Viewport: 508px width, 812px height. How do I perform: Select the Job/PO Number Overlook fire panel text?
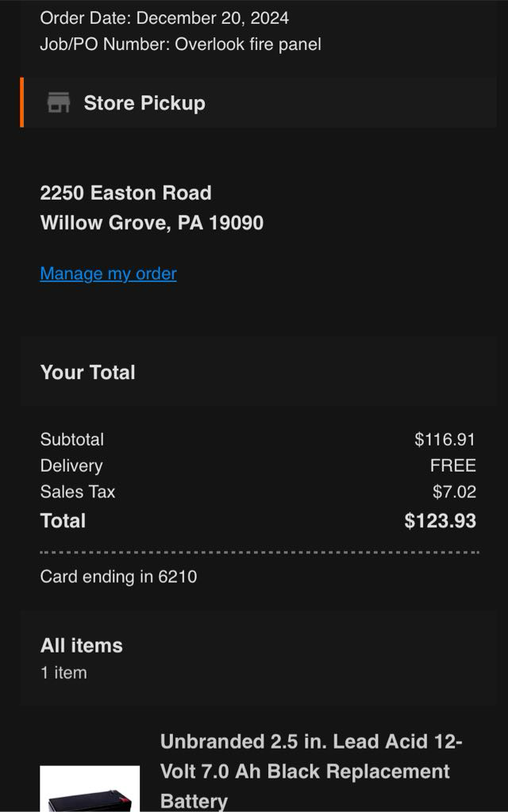[x=180, y=44]
